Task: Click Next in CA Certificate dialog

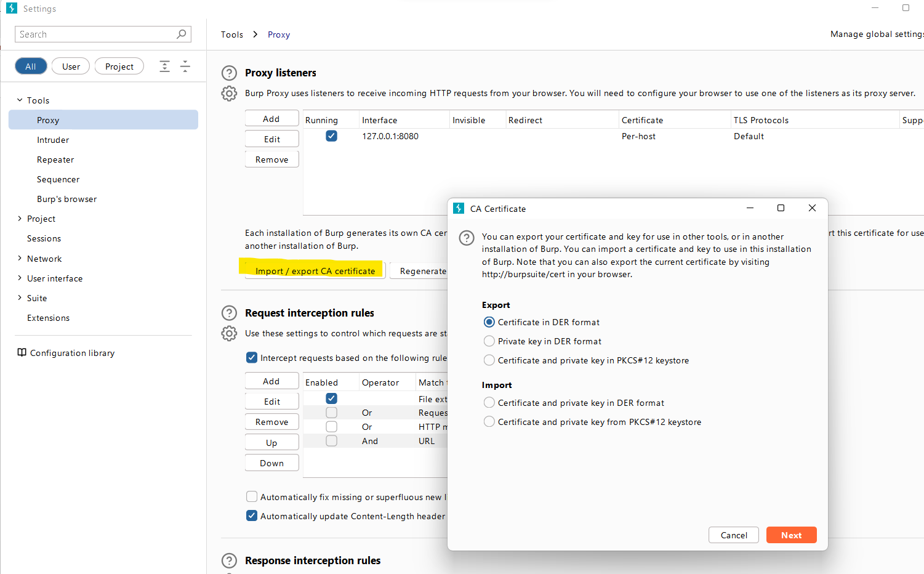Action: click(791, 535)
